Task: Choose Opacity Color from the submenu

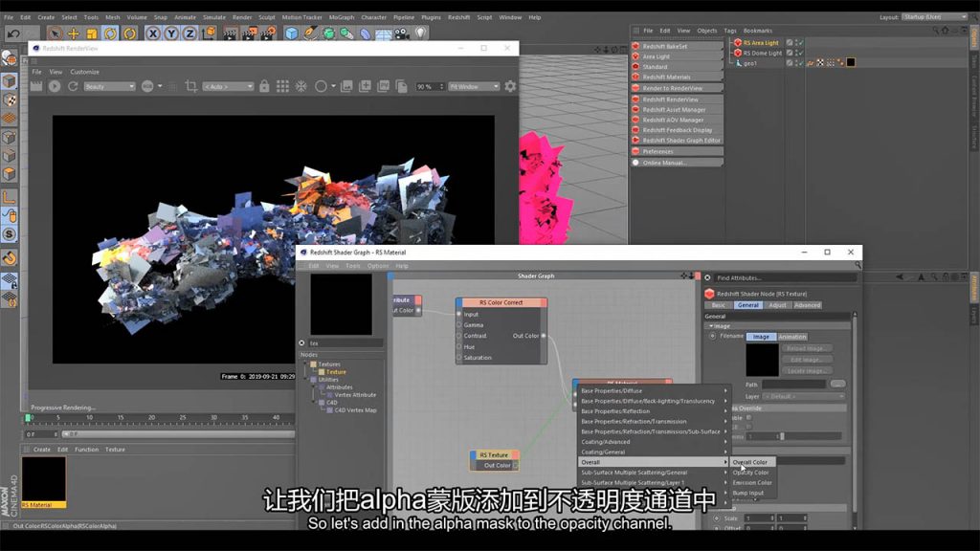Action: [750, 473]
